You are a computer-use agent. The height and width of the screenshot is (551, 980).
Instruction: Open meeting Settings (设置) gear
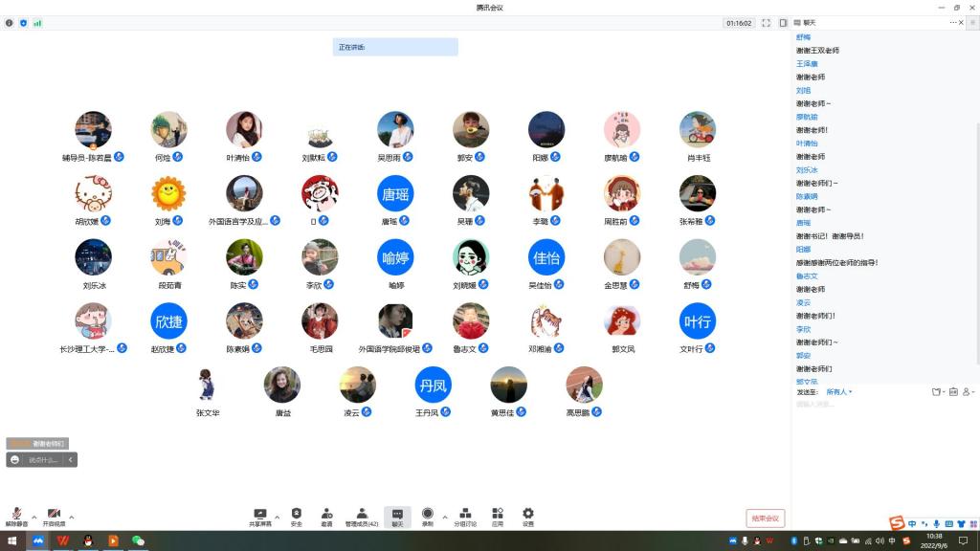tap(528, 517)
